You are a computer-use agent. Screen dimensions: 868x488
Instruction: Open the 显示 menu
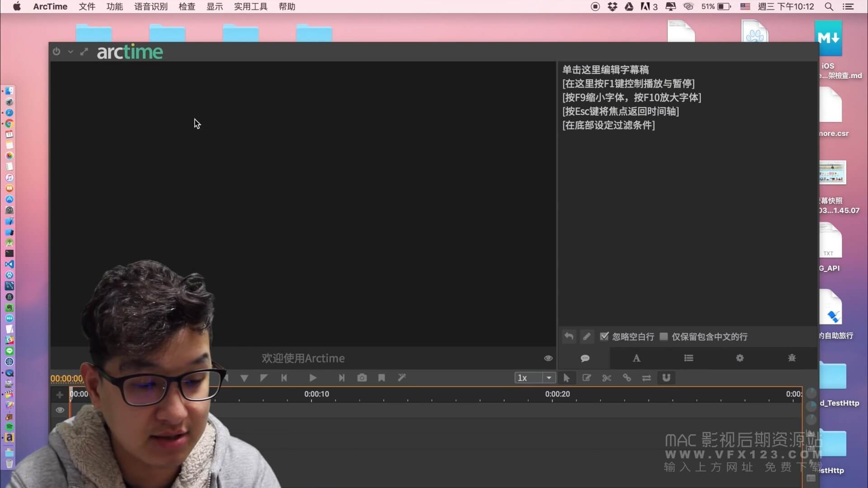[x=215, y=6]
